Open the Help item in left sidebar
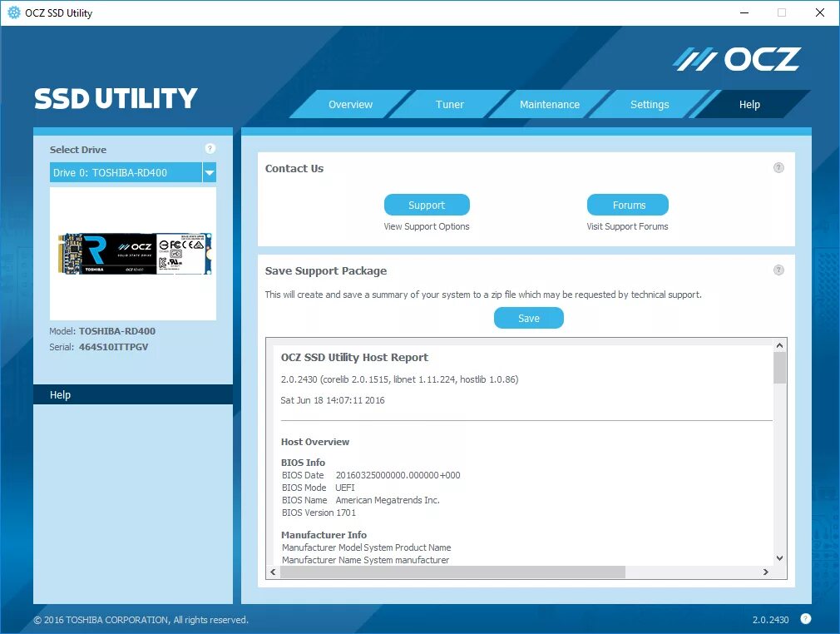 click(x=133, y=394)
